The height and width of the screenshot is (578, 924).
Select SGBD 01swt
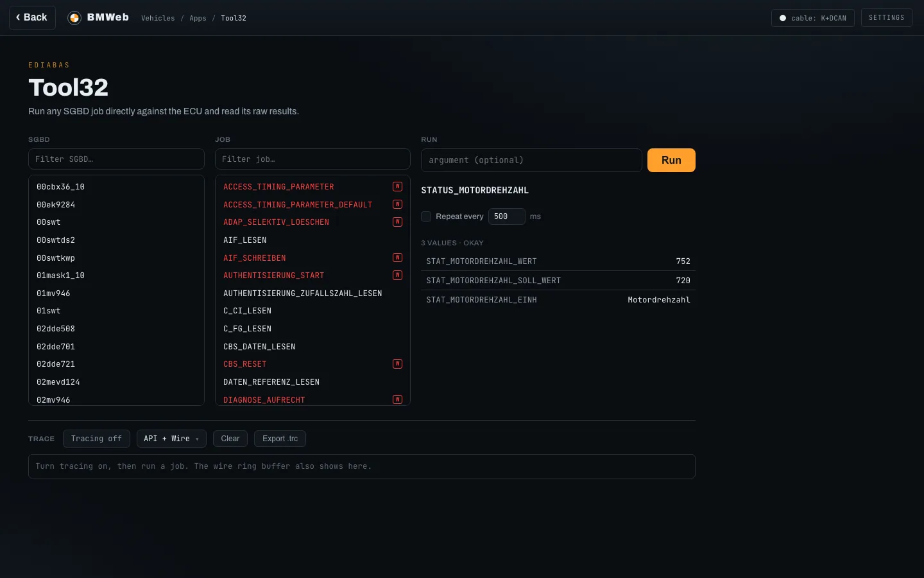pyautogui.click(x=116, y=310)
